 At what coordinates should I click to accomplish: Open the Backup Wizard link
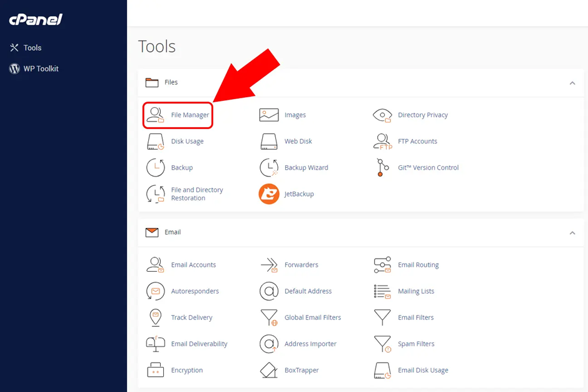[306, 167]
